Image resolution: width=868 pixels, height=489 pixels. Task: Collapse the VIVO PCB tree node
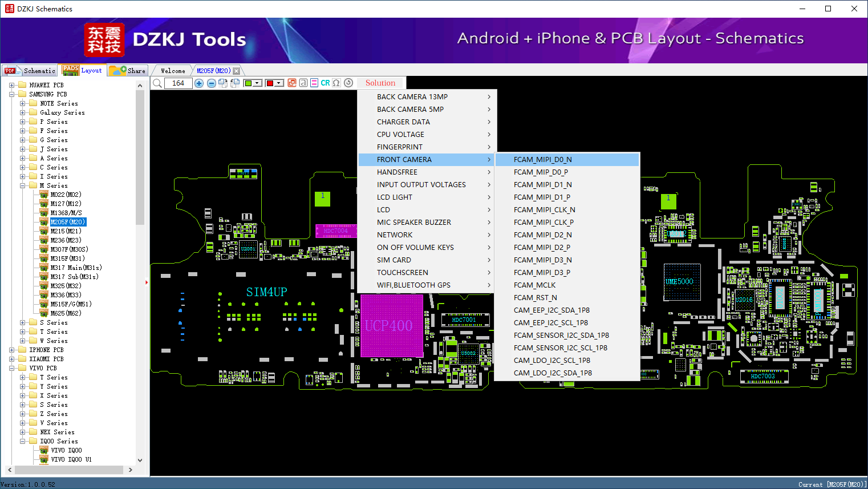coord(12,368)
